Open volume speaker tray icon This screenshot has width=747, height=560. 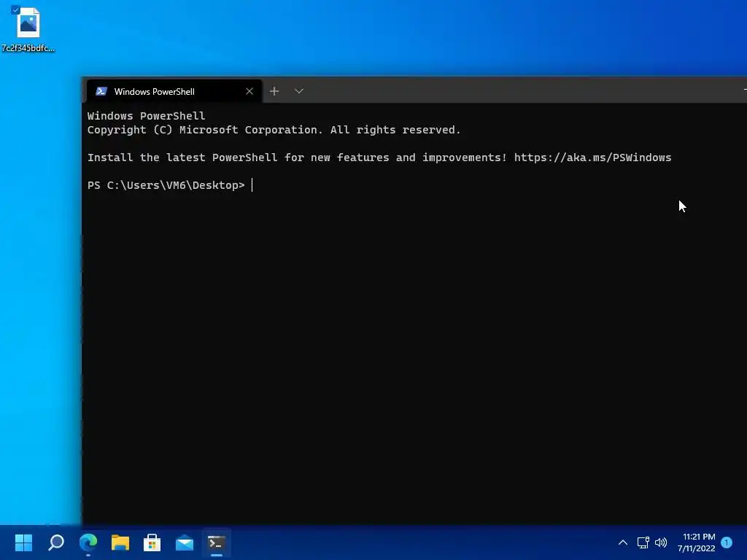click(661, 542)
